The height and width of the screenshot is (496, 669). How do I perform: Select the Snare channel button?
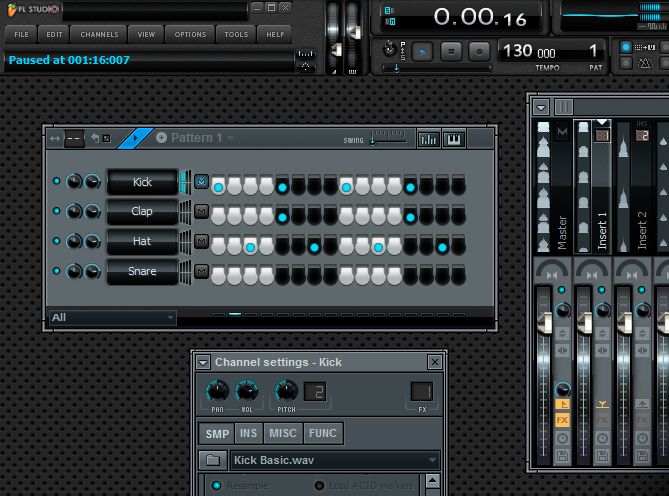tap(142, 271)
